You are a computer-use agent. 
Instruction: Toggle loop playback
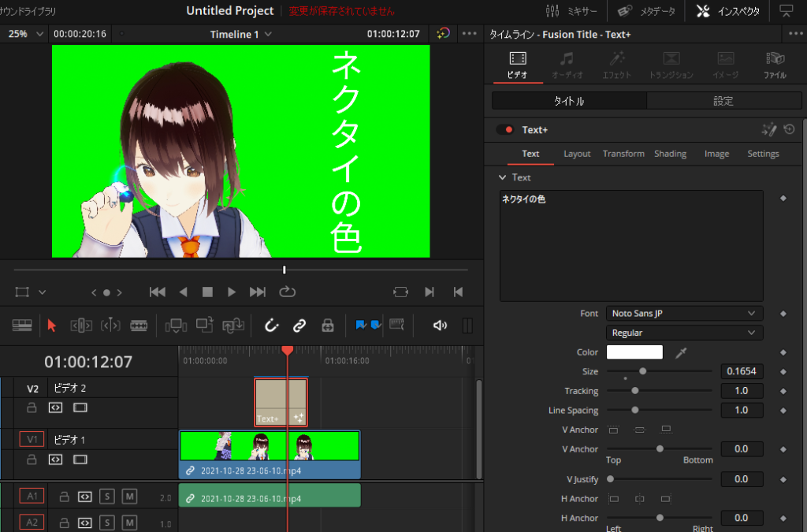(287, 292)
